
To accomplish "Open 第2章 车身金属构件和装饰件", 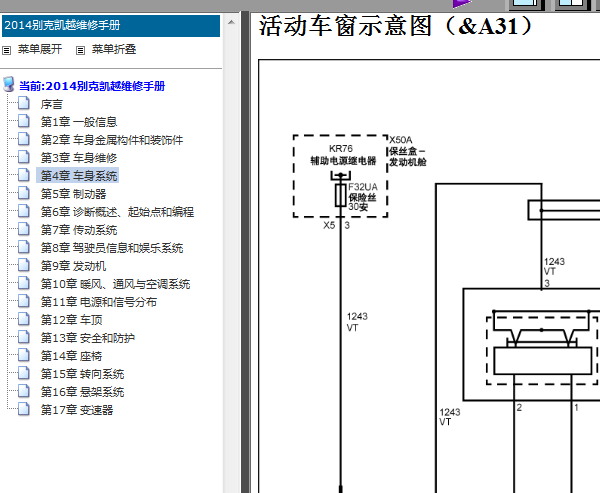I will pyautogui.click(x=112, y=140).
